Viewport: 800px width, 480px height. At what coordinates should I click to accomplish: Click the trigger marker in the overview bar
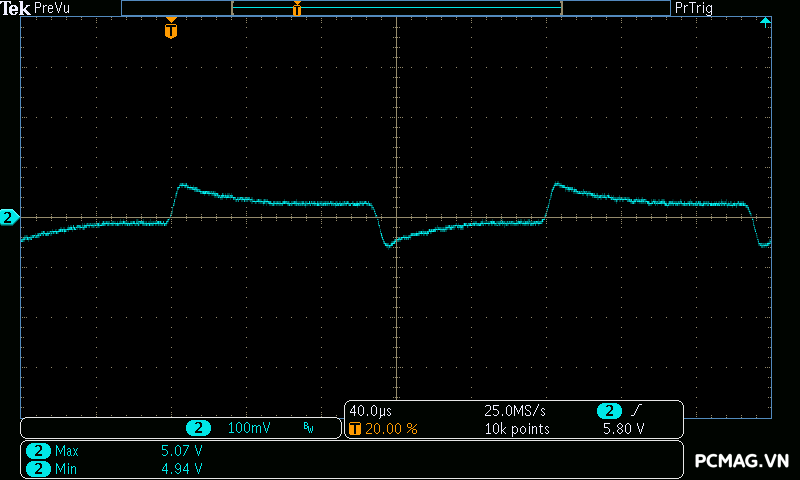coord(297,9)
